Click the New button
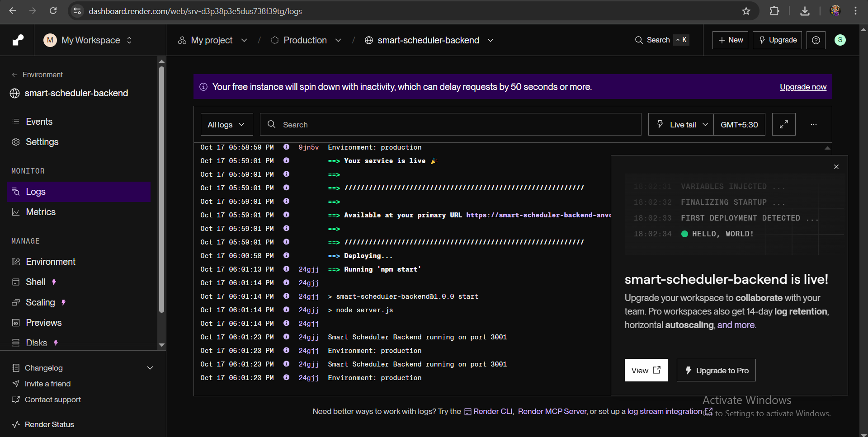 (731, 40)
